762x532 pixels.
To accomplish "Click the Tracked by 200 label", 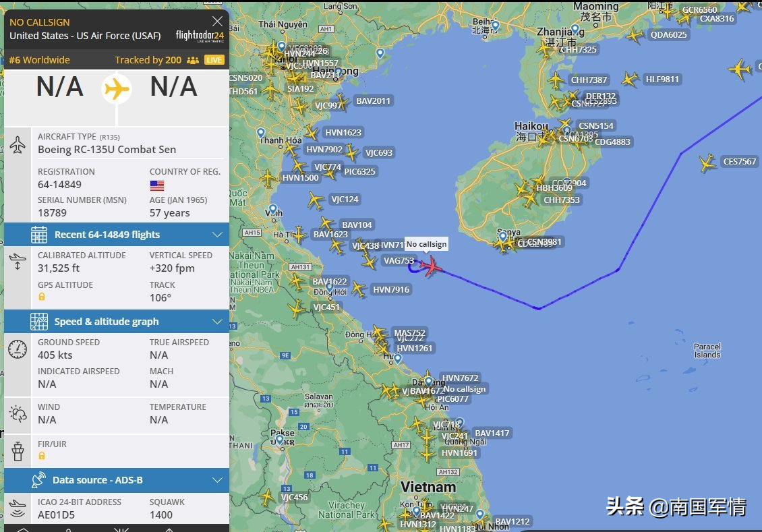I will (x=148, y=60).
